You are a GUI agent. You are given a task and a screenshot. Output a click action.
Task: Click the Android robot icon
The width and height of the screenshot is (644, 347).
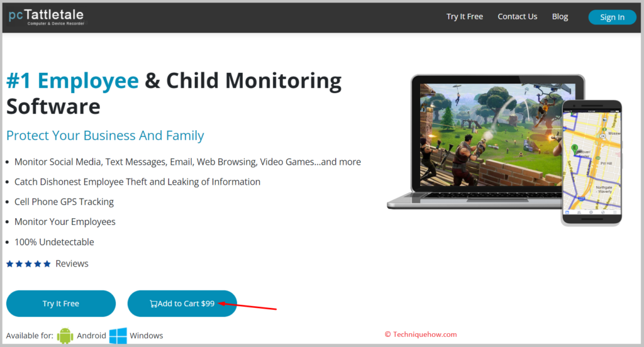[65, 336]
